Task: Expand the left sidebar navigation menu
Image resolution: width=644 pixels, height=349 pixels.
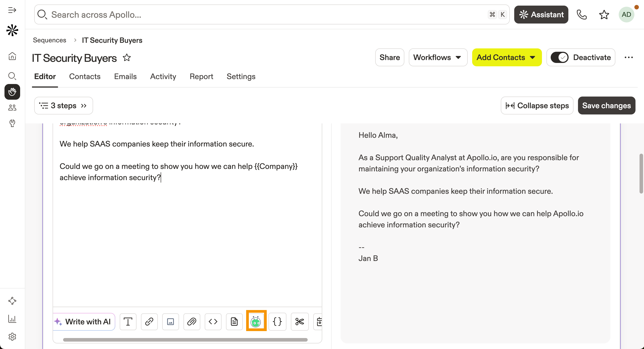Action: [x=12, y=10]
